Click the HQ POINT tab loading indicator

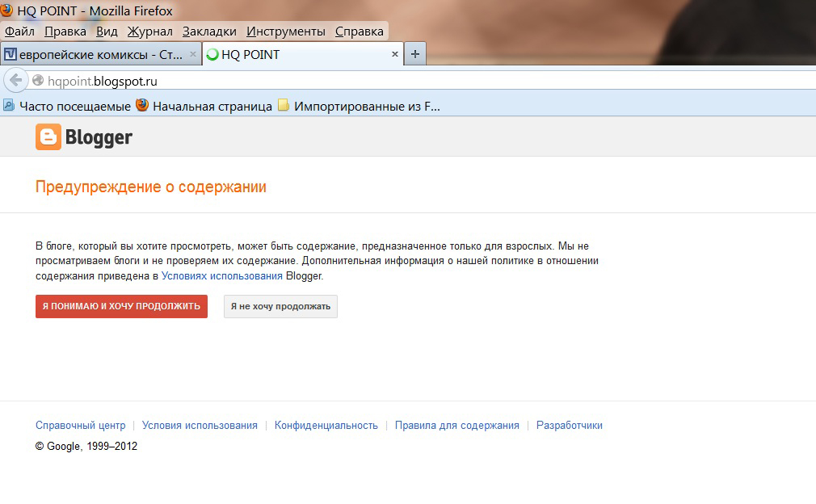pos(212,54)
